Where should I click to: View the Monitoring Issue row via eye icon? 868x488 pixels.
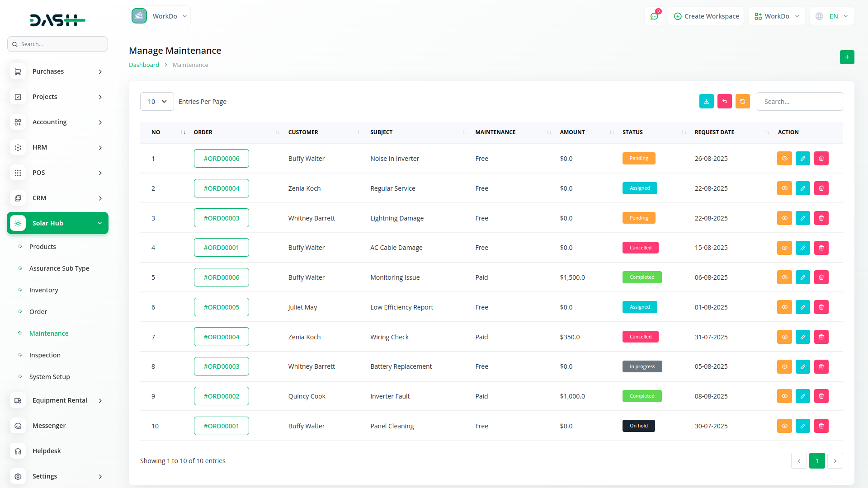click(x=784, y=277)
